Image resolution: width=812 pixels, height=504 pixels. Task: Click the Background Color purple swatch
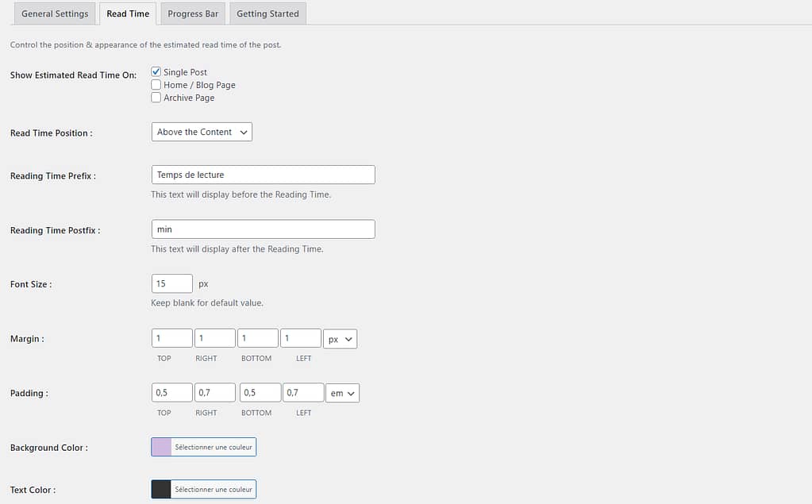coord(162,447)
